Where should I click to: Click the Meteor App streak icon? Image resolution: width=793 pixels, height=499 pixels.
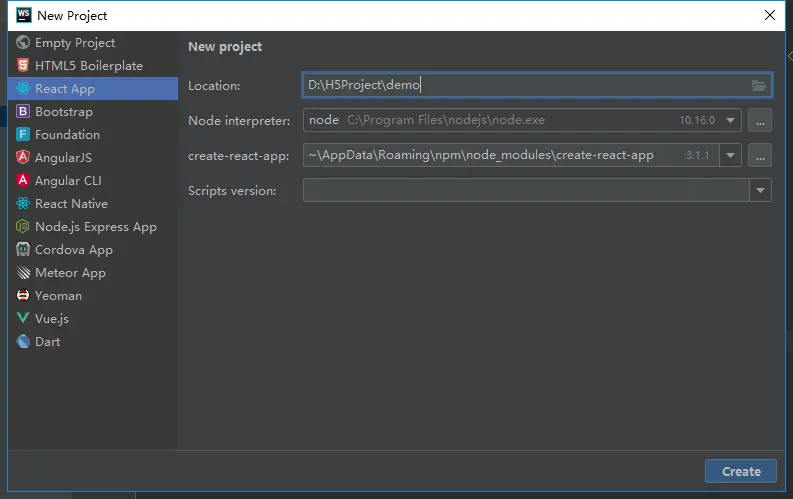click(x=23, y=273)
